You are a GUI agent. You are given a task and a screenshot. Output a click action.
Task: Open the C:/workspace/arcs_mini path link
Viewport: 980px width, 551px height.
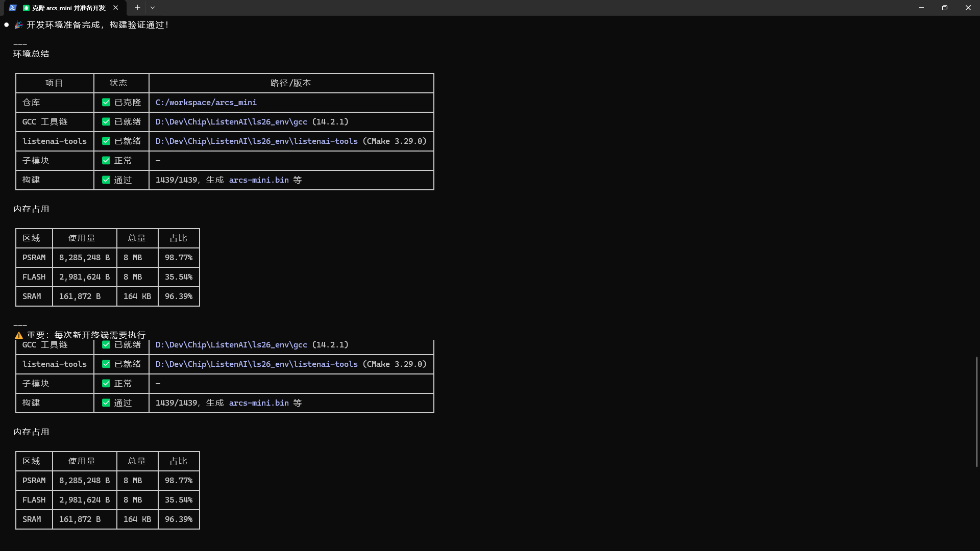206,103
